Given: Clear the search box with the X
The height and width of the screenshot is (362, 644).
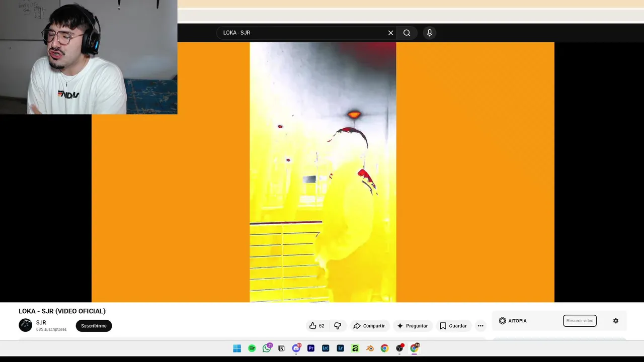Looking at the screenshot, I should (390, 33).
